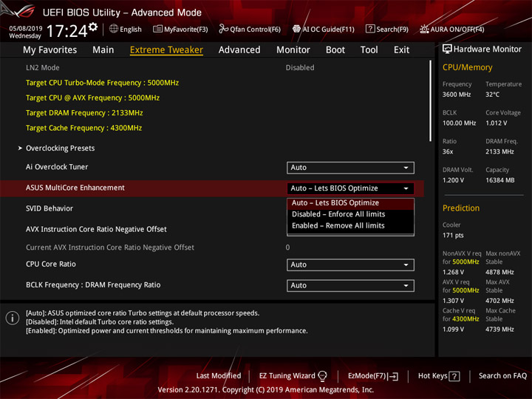Open the Advanced tab
Image resolution: width=532 pixels, height=399 pixels.
pyautogui.click(x=239, y=50)
